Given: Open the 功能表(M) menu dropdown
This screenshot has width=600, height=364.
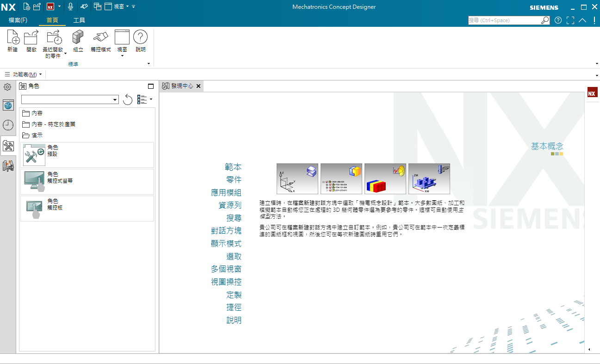Looking at the screenshot, I should (x=23, y=74).
